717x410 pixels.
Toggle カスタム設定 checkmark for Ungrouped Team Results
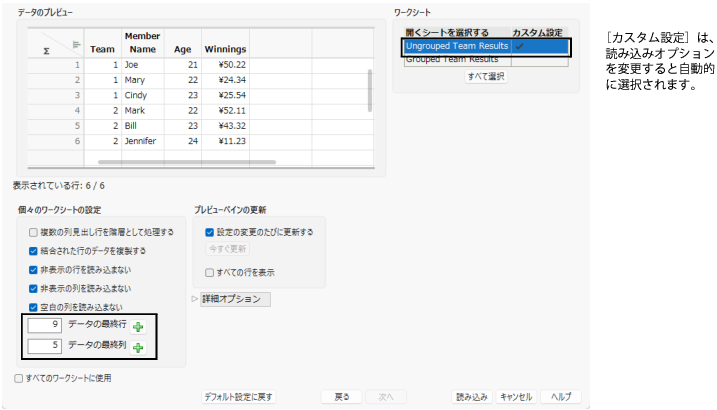(x=519, y=46)
